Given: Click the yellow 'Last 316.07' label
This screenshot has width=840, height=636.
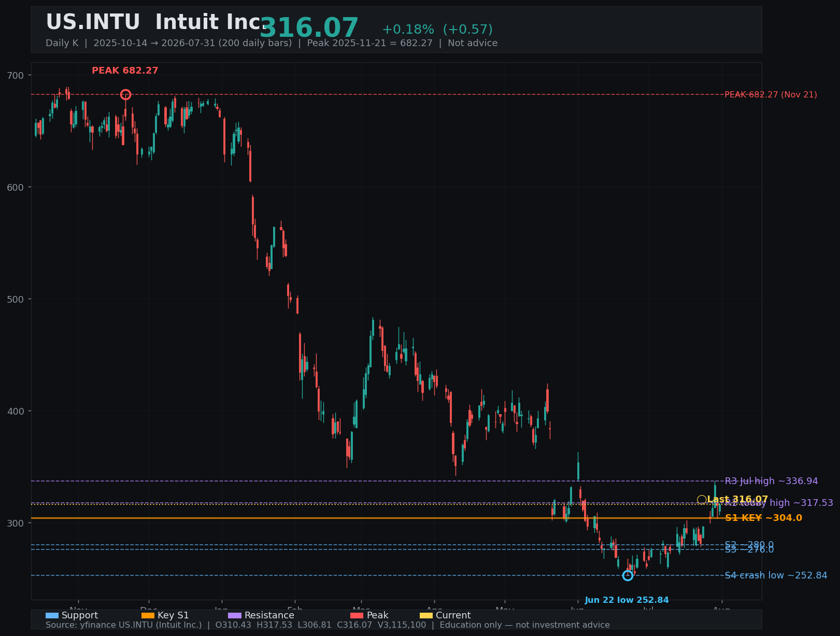Looking at the screenshot, I should click(x=737, y=500).
